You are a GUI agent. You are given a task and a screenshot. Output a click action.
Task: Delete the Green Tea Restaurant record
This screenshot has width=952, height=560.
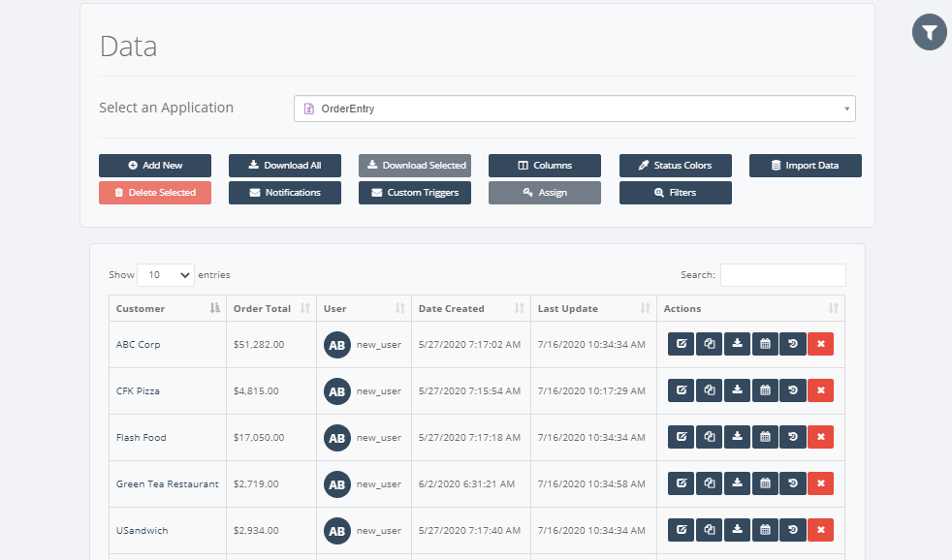821,483
